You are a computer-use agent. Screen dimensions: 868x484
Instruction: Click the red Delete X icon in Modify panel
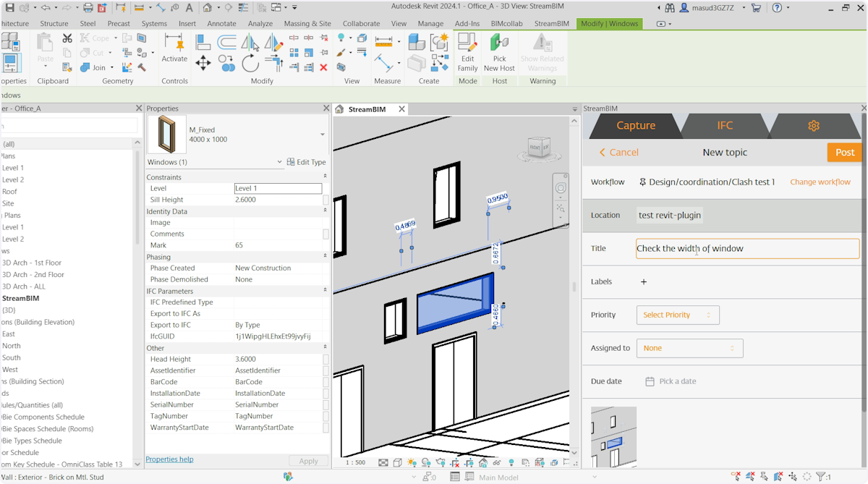click(323, 67)
